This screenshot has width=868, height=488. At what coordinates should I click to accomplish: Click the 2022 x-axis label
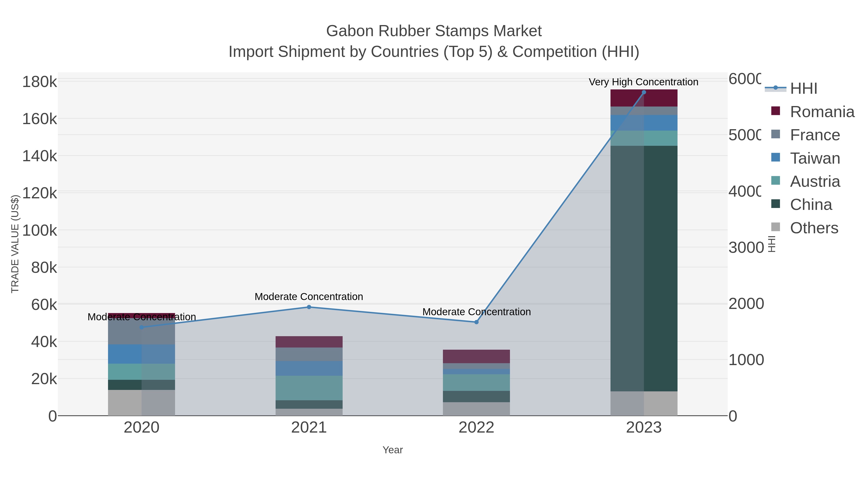click(476, 428)
